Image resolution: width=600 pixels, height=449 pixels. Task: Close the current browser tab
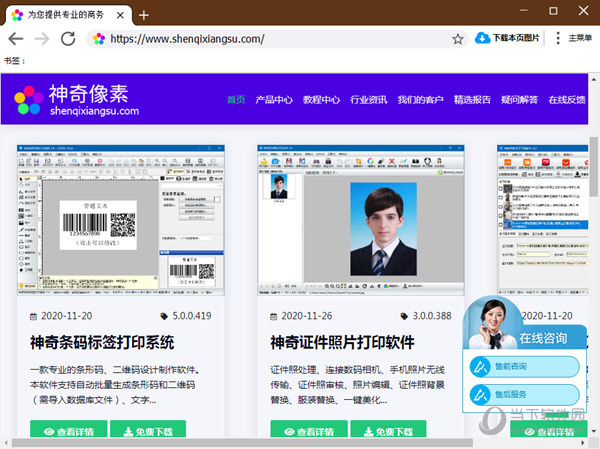[120, 14]
